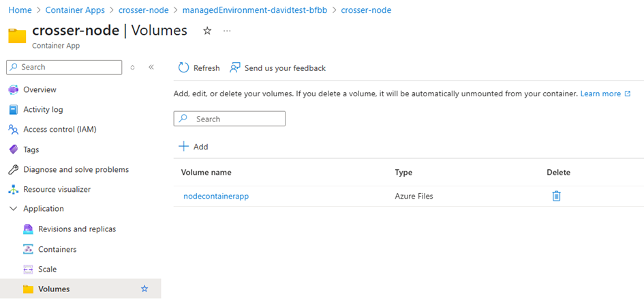
Task: Favorite crosser-node with the title star
Action: [x=207, y=31]
